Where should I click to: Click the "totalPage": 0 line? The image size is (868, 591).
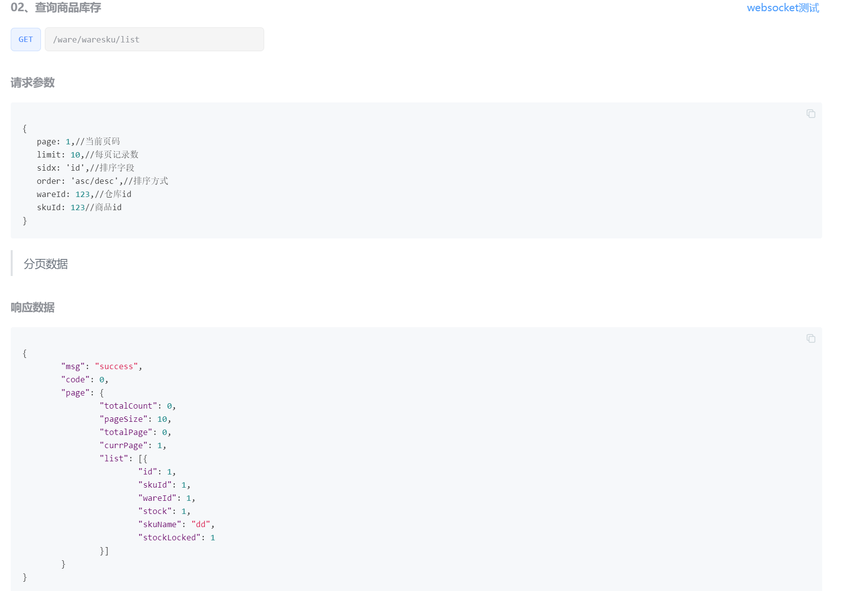click(135, 432)
